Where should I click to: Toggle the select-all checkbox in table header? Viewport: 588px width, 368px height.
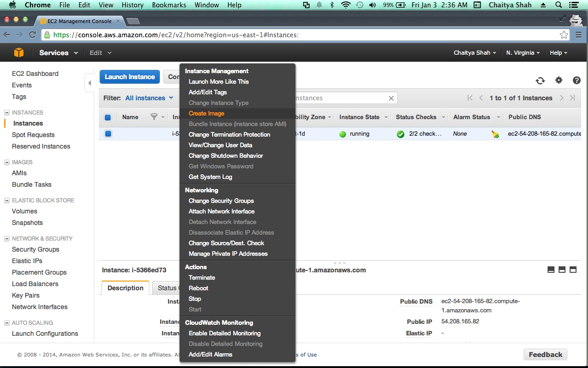[108, 117]
